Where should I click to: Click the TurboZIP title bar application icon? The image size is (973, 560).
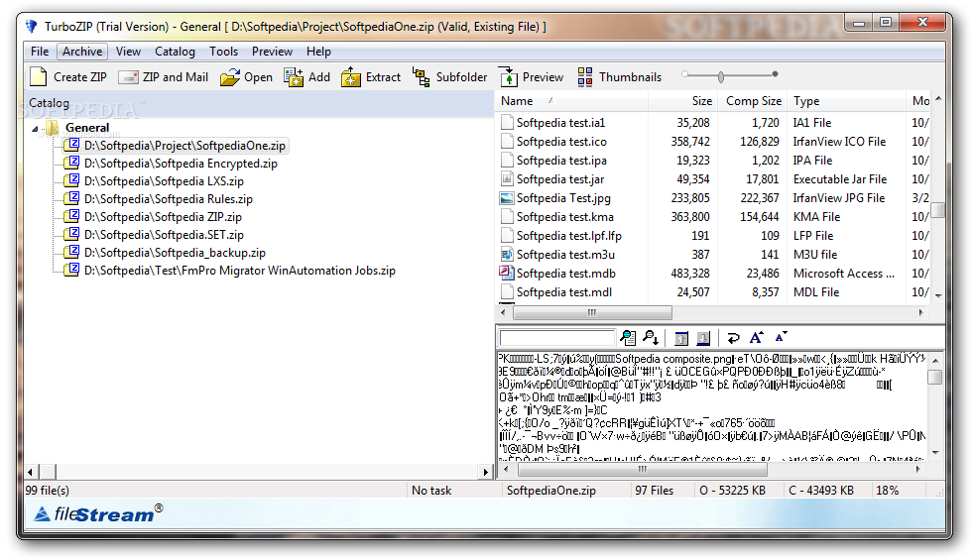click(x=31, y=26)
